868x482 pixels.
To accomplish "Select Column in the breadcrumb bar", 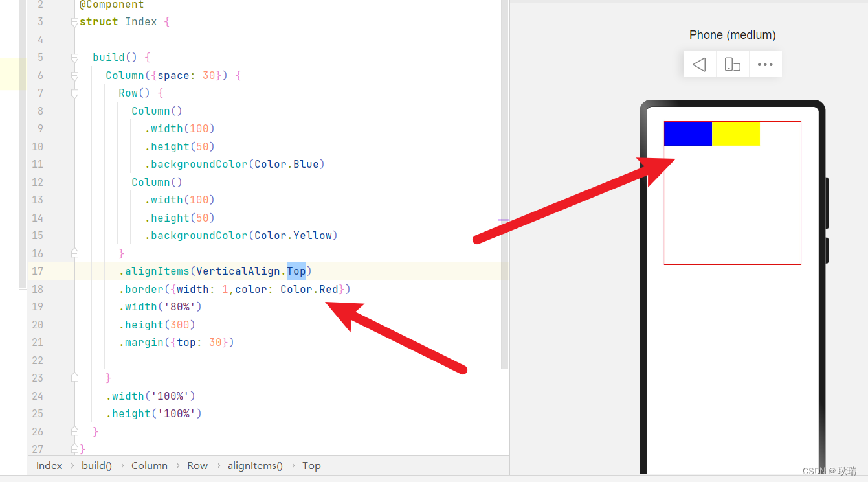I will click(x=150, y=466).
